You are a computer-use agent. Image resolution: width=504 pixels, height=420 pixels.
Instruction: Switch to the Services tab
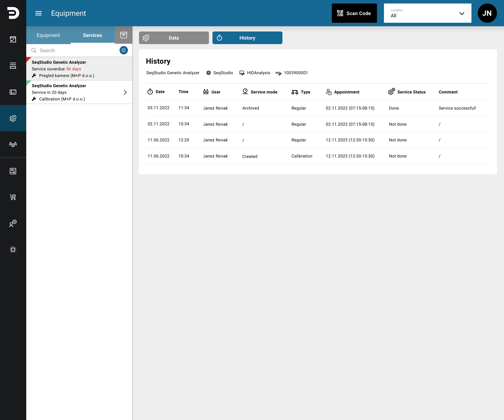click(92, 35)
